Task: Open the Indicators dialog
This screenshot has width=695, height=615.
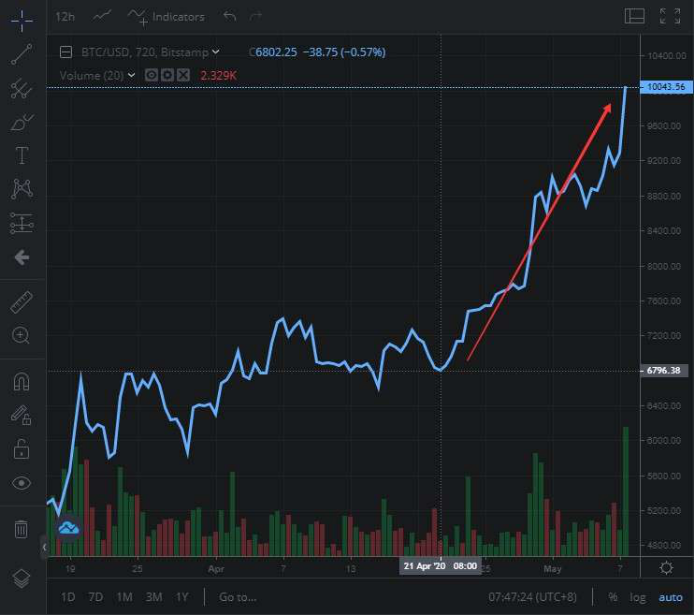Action: [x=167, y=16]
